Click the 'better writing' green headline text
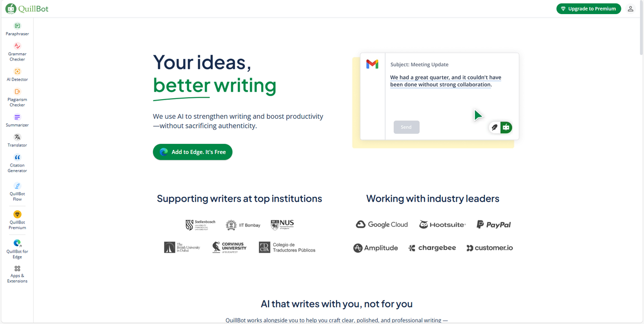This screenshot has height=324, width=644. click(x=215, y=86)
